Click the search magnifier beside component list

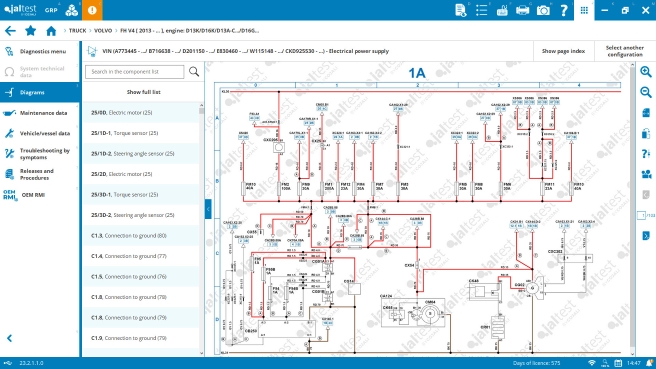pos(194,72)
